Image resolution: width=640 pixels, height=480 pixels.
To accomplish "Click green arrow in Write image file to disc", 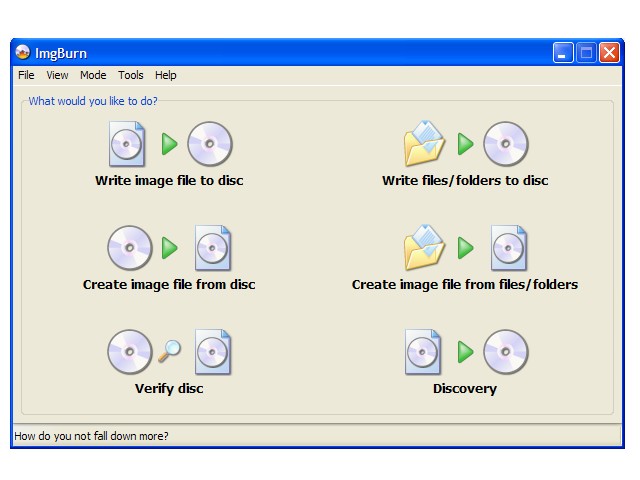I will pyautogui.click(x=169, y=144).
